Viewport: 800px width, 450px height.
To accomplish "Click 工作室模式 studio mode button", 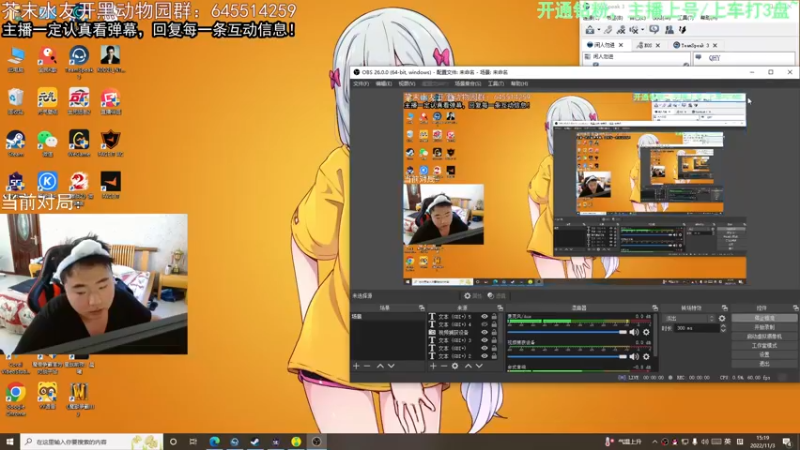I will [x=764, y=345].
